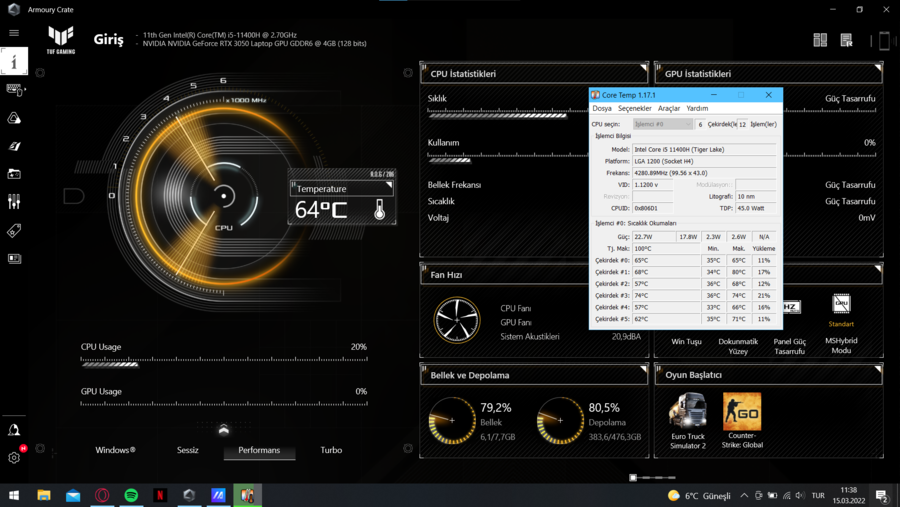Screen dimensions: 900x507
Task: Open Netflix from the taskbar
Action: 160,495
